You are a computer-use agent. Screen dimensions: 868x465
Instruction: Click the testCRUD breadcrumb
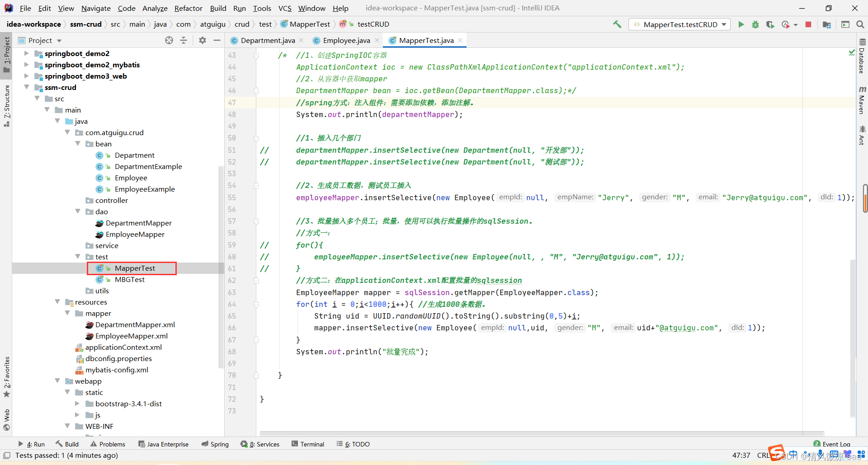click(x=373, y=24)
